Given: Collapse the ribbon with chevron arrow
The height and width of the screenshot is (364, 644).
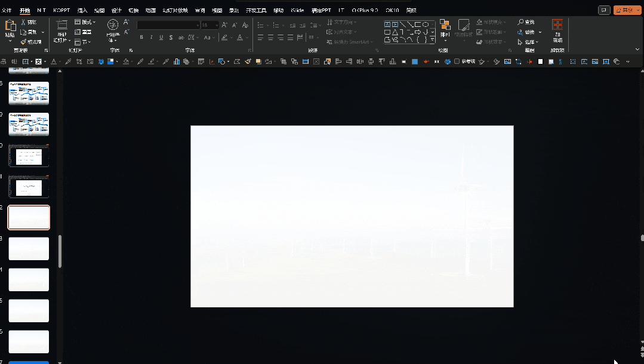Looking at the screenshot, I should (x=637, y=50).
